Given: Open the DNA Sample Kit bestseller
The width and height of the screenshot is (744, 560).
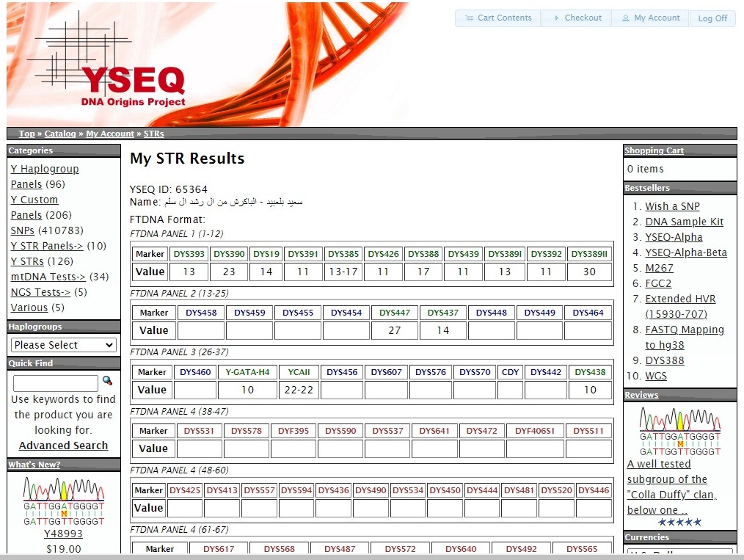Looking at the screenshot, I should 685,222.
